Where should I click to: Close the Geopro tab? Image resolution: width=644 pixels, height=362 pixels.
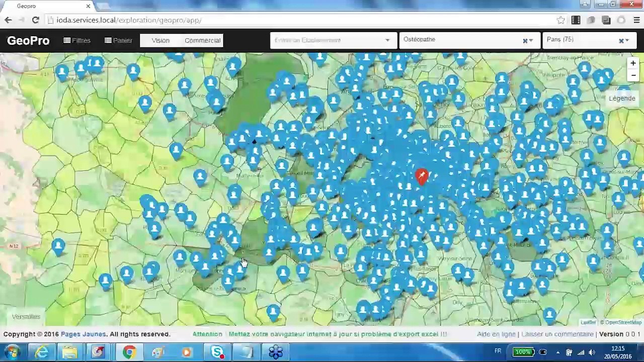[88, 6]
